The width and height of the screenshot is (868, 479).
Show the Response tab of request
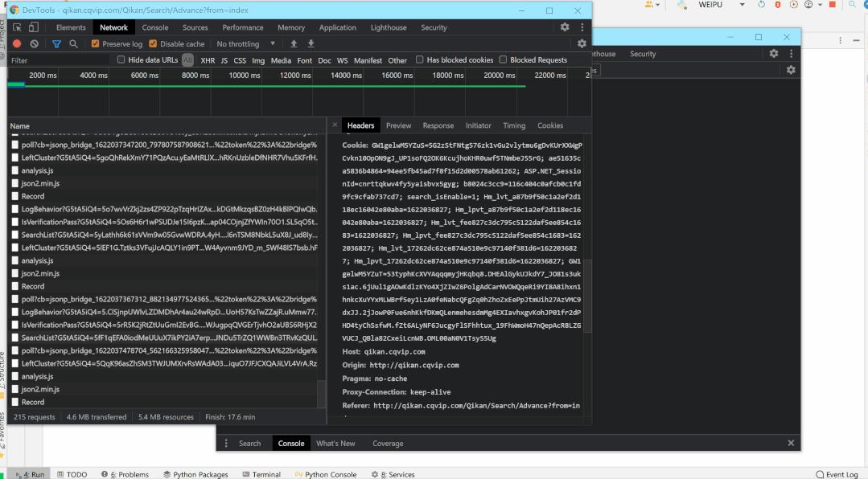click(x=438, y=125)
